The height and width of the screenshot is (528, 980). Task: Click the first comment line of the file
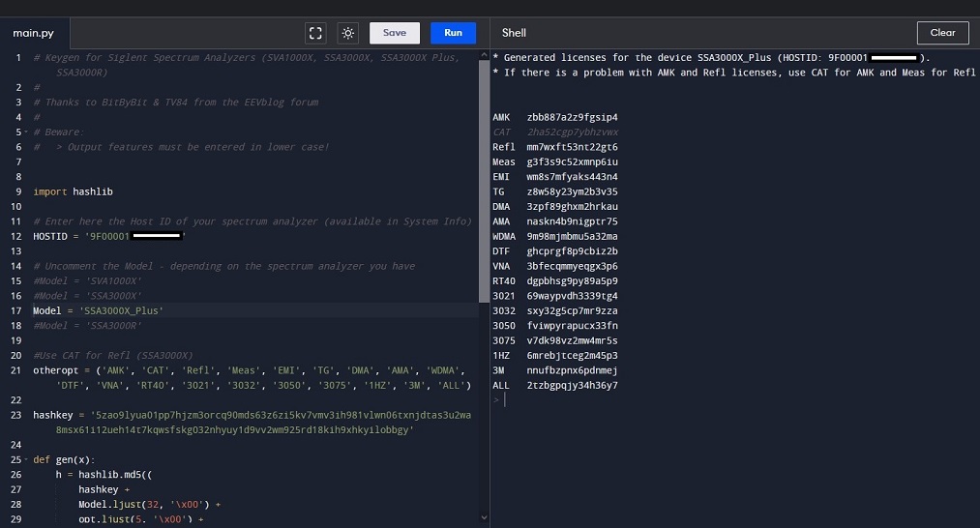(193, 58)
